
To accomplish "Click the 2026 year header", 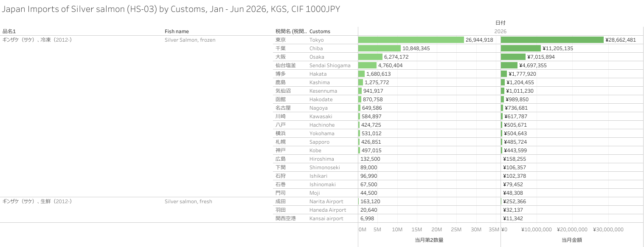I will [501, 31].
